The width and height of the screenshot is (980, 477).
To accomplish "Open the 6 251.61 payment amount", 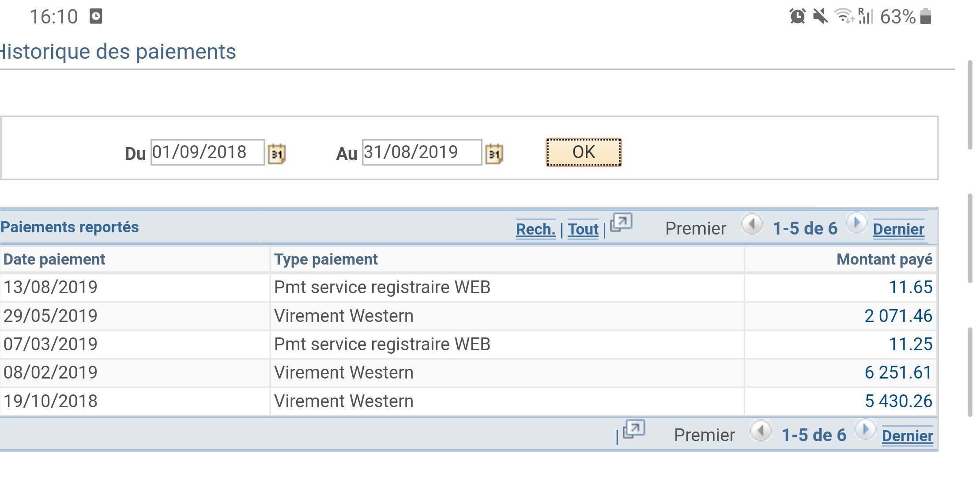I will coord(898,372).
